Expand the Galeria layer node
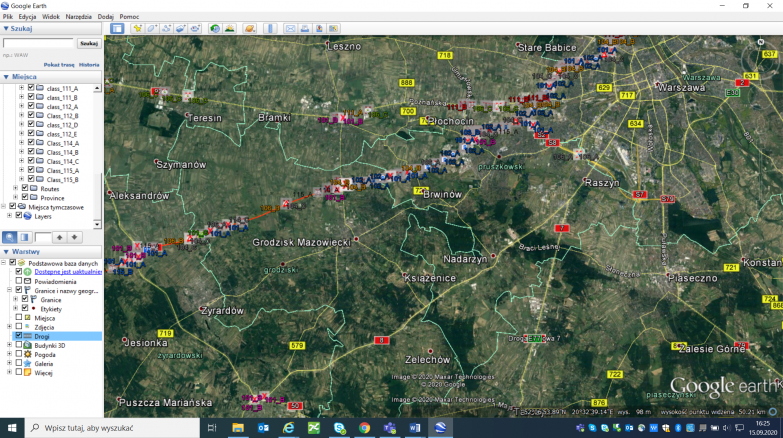This screenshot has height=438, width=783. 9,363
